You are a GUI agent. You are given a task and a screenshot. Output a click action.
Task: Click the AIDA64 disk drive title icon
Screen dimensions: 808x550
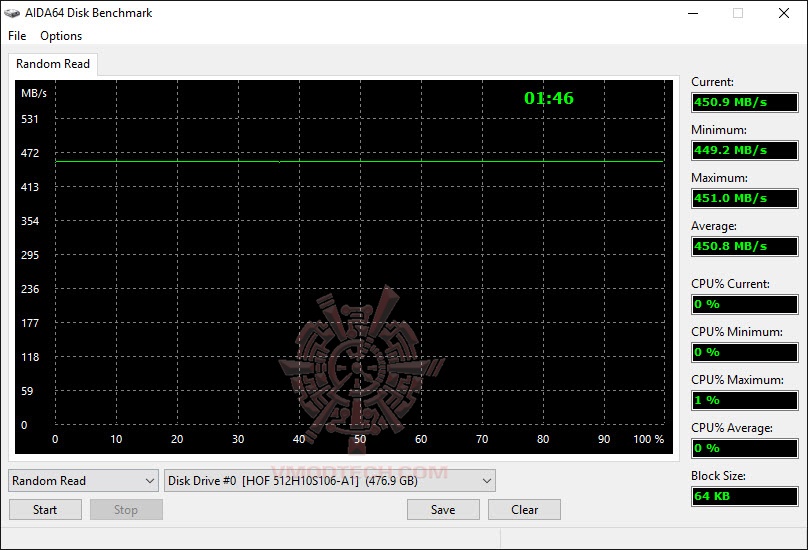tap(11, 13)
